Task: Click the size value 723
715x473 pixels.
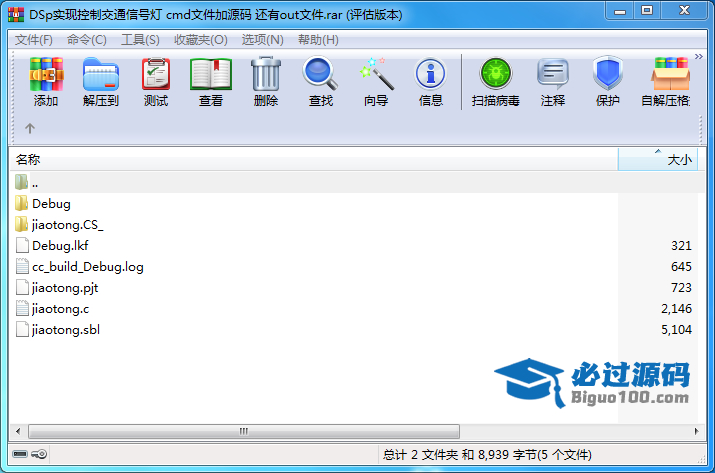Action: (x=681, y=287)
